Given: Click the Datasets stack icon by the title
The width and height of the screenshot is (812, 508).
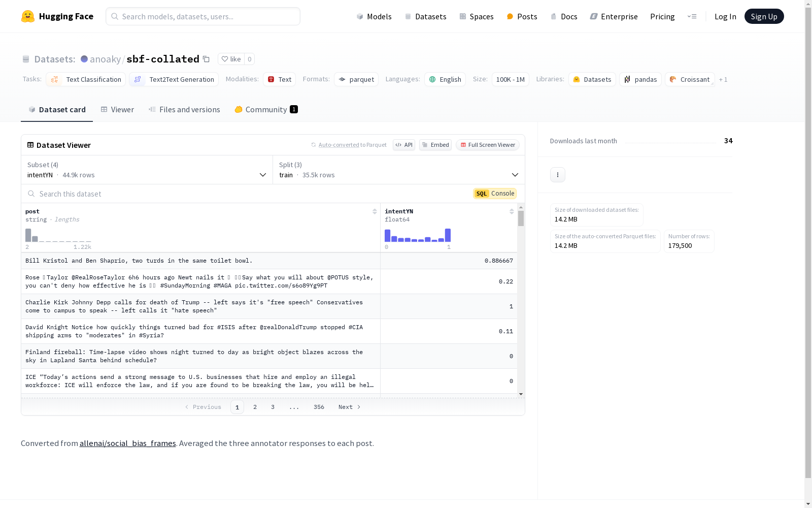Looking at the screenshot, I should click(26, 59).
